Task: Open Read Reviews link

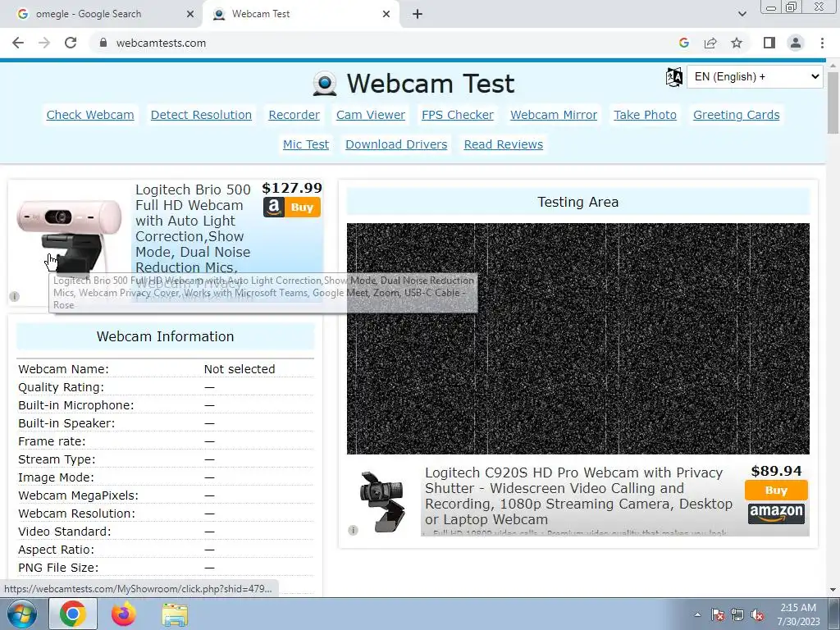Action: 503,144
